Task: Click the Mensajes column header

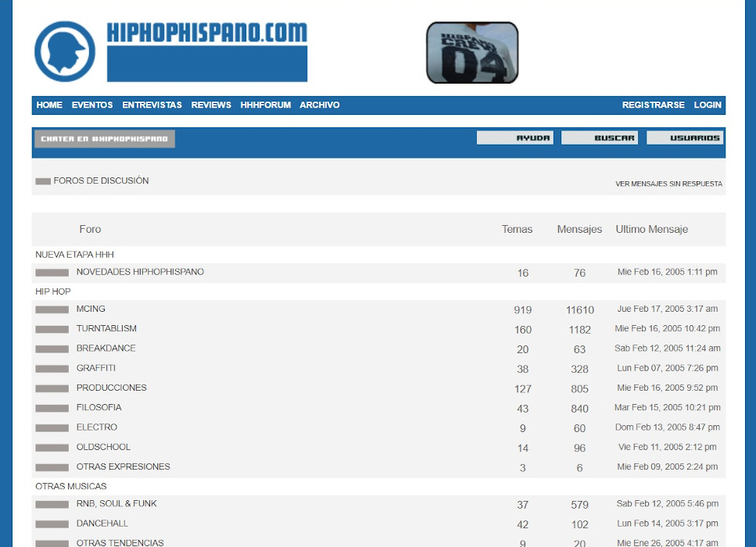Action: tap(579, 230)
